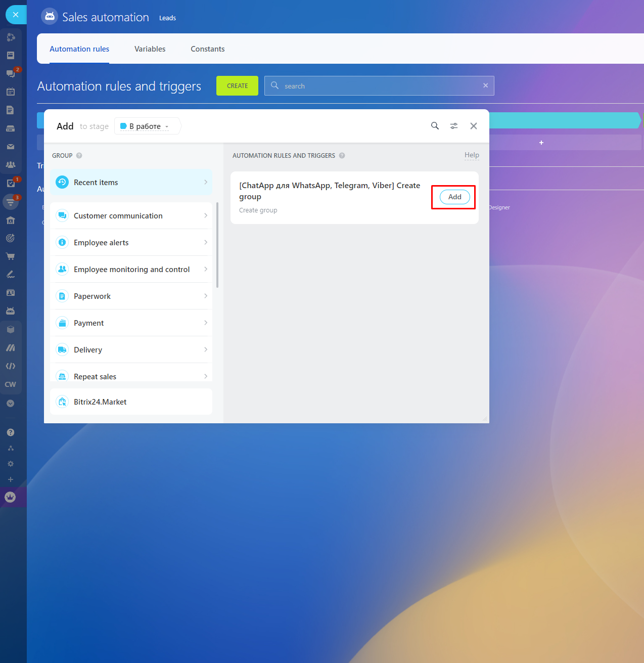Screen dimensions: 644x663
Task: Click the help question mark sidebar icon
Action: (x=10, y=432)
